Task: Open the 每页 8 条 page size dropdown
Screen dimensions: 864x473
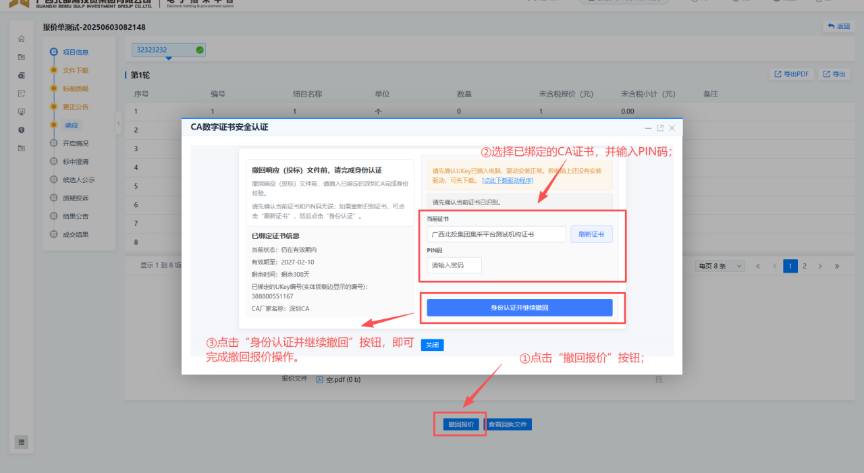Action: 720,266
